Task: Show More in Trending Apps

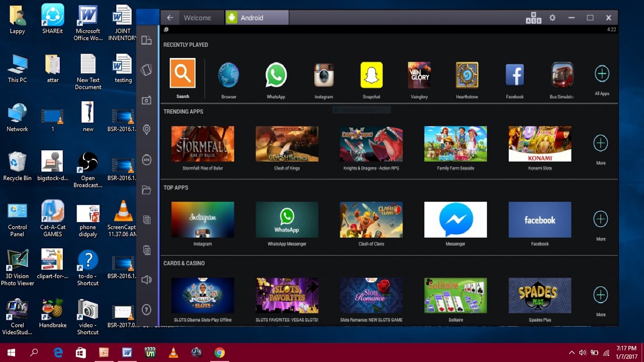Action: 601,143
